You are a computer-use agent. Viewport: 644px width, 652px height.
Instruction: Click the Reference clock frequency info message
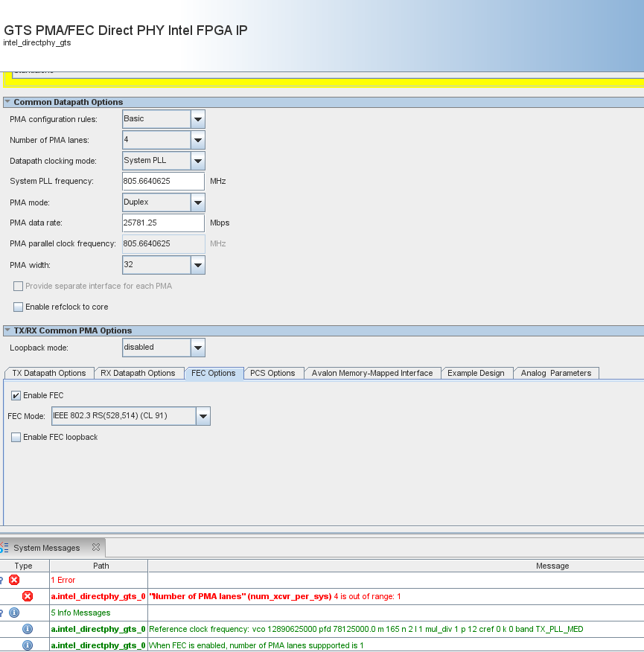(x=366, y=629)
